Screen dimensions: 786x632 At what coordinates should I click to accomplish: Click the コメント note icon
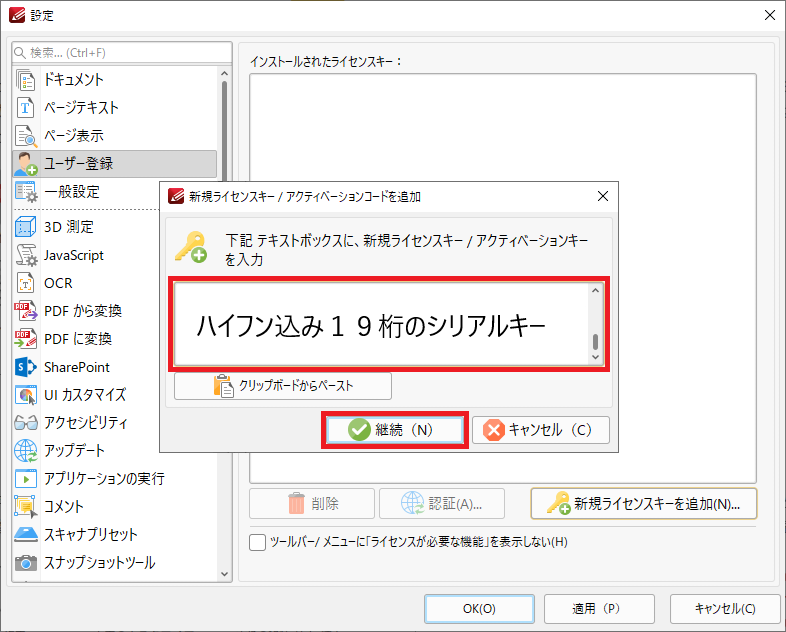(x=26, y=507)
